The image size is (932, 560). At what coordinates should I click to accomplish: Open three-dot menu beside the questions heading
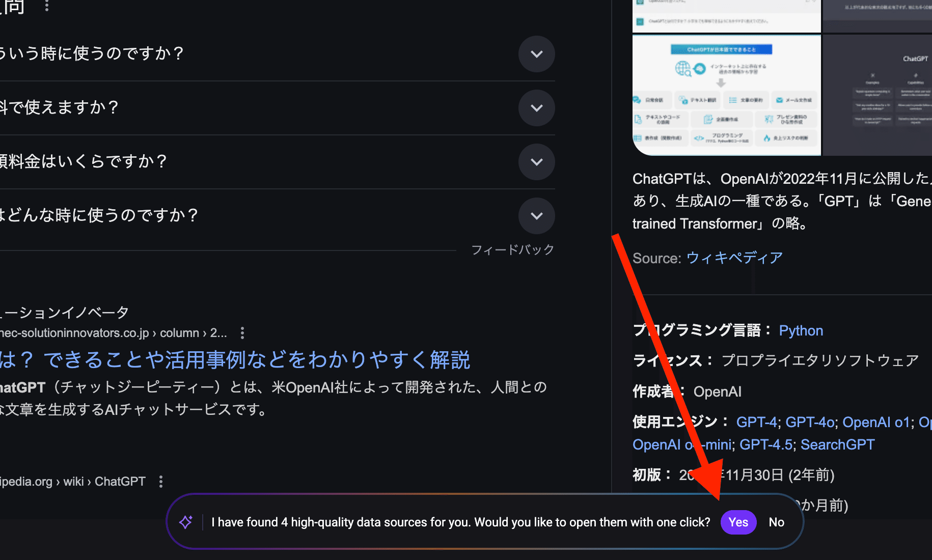[x=47, y=6]
